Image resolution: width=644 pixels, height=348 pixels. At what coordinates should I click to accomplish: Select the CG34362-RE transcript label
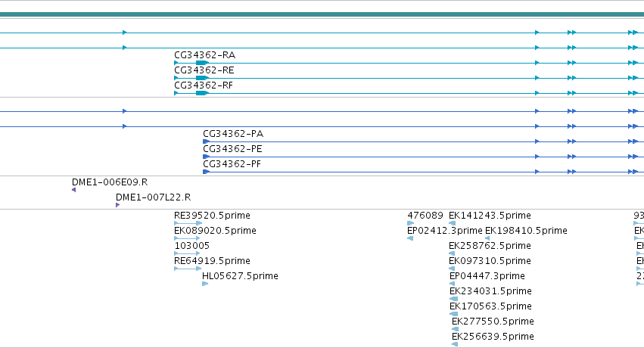204,70
